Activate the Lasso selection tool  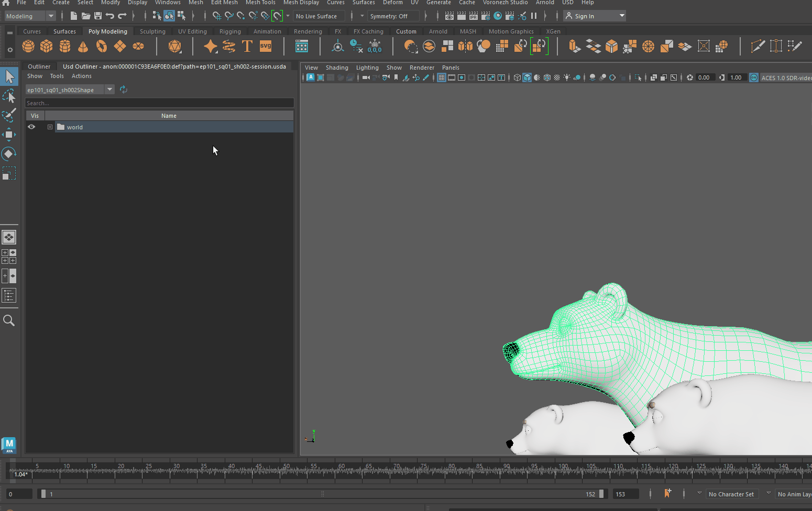(x=9, y=96)
